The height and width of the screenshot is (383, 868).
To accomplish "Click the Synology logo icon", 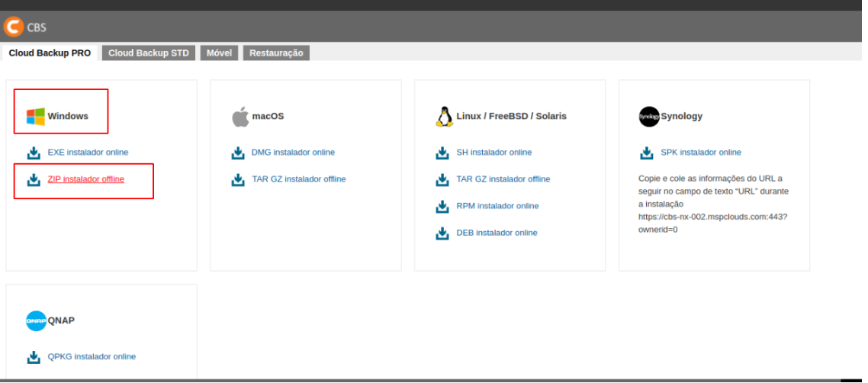I will 649,116.
